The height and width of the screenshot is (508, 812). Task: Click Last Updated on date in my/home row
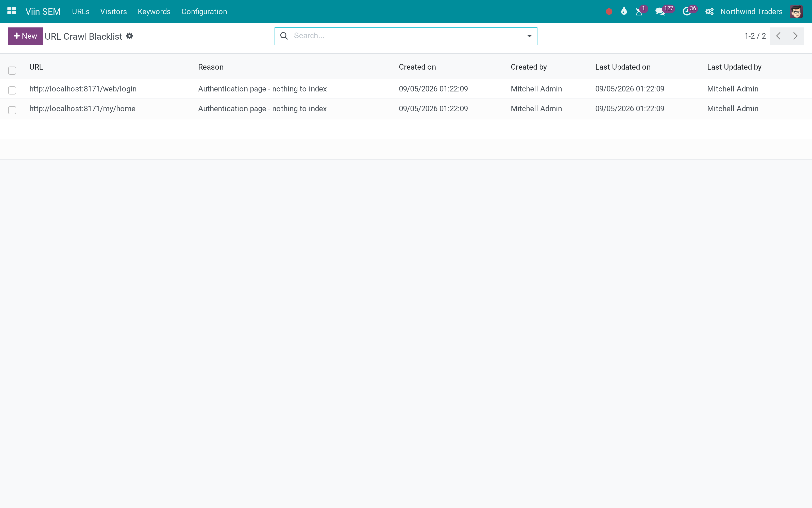tap(630, 108)
